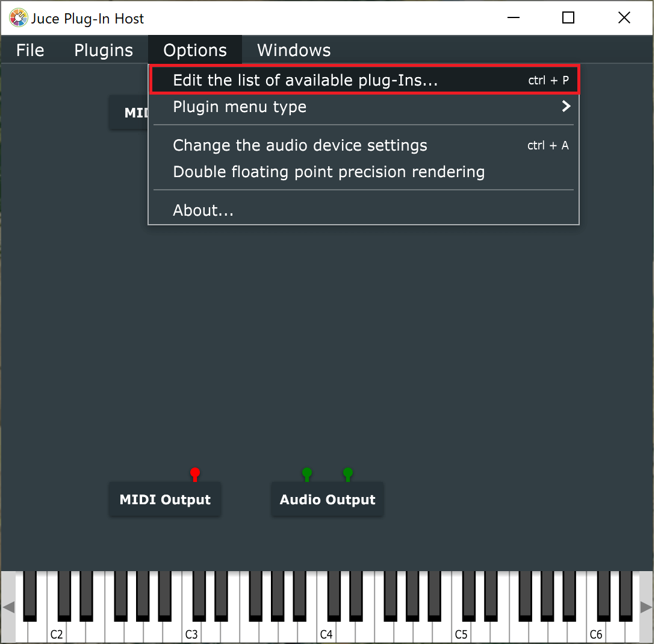The height and width of the screenshot is (644, 655).
Task: Select Change the audio device settings
Action: (364, 145)
